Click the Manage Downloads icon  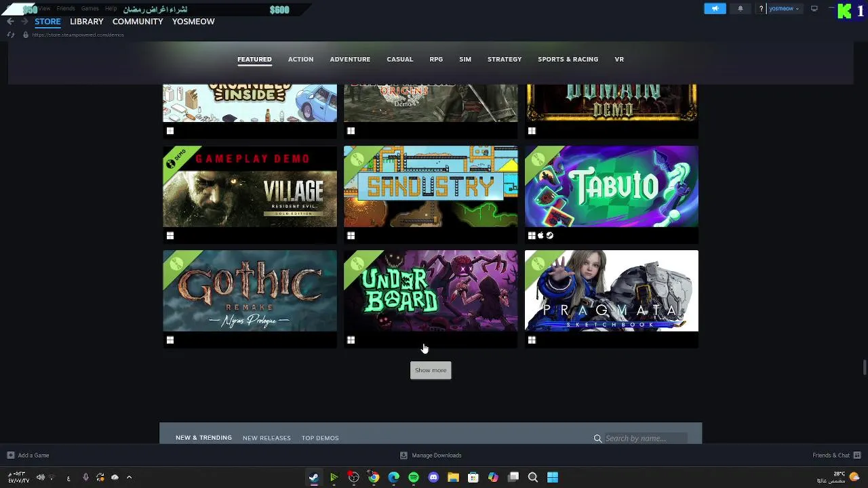tap(403, 455)
